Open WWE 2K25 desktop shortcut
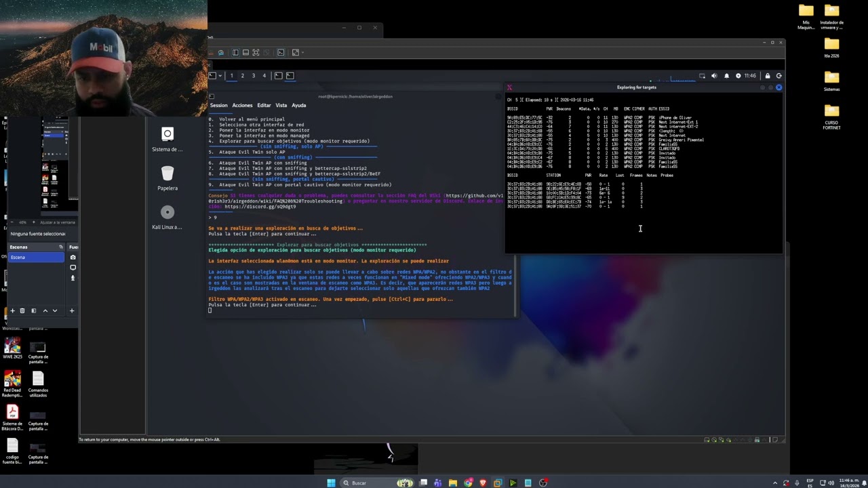The height and width of the screenshot is (488, 868). tap(12, 350)
